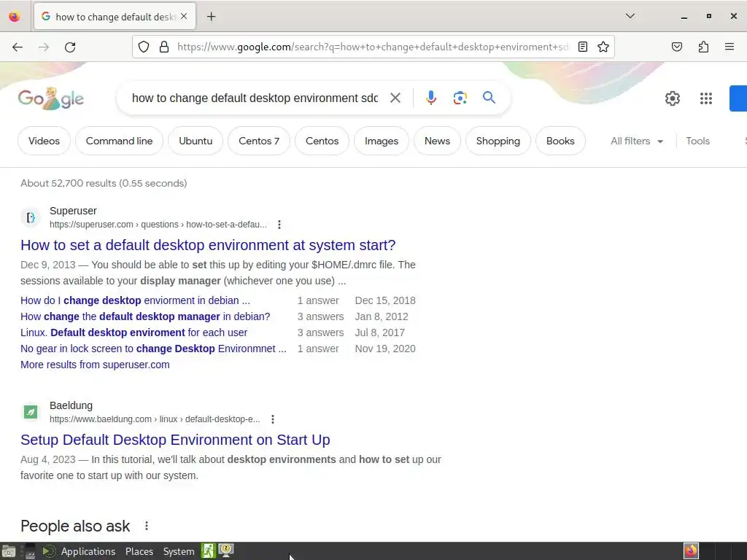Toggle reader view icon in address bar
The width and height of the screenshot is (747, 560).
[x=582, y=47]
